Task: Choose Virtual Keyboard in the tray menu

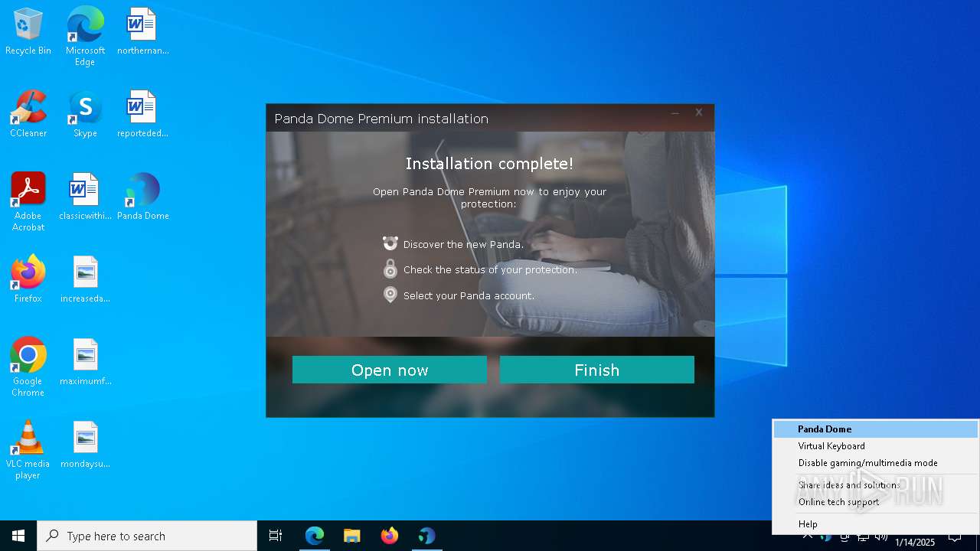Action: click(876, 446)
